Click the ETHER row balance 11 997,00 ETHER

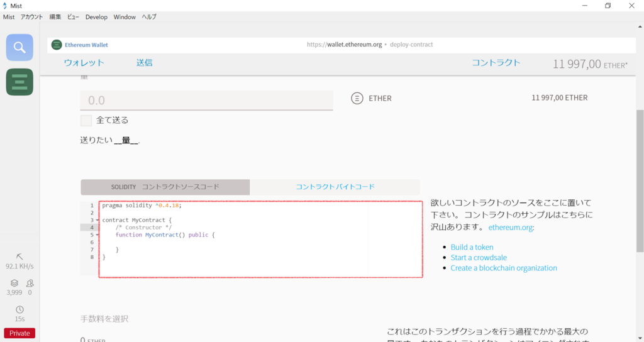click(559, 97)
